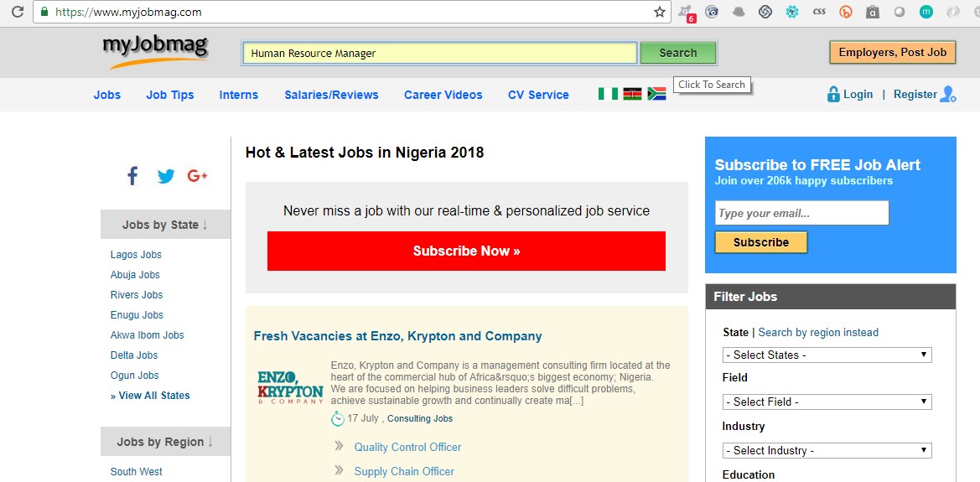Open Quality Control Officer job

407,447
